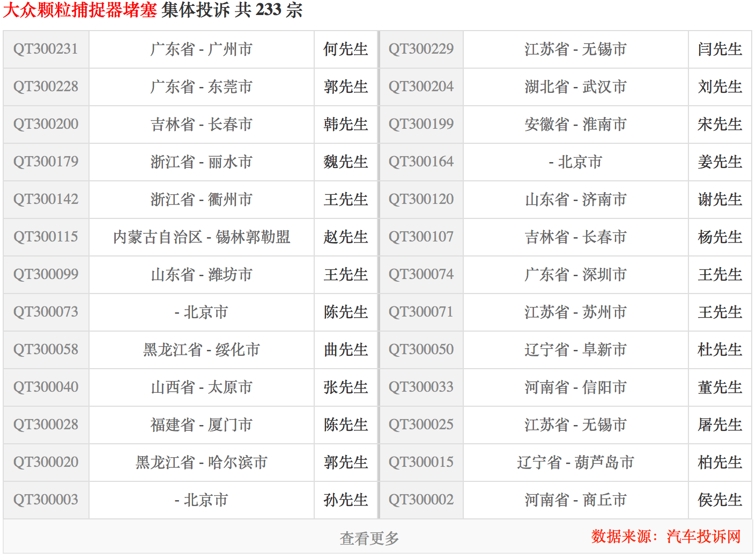
Task: Select complaint number QT300228
Action: coord(46,87)
